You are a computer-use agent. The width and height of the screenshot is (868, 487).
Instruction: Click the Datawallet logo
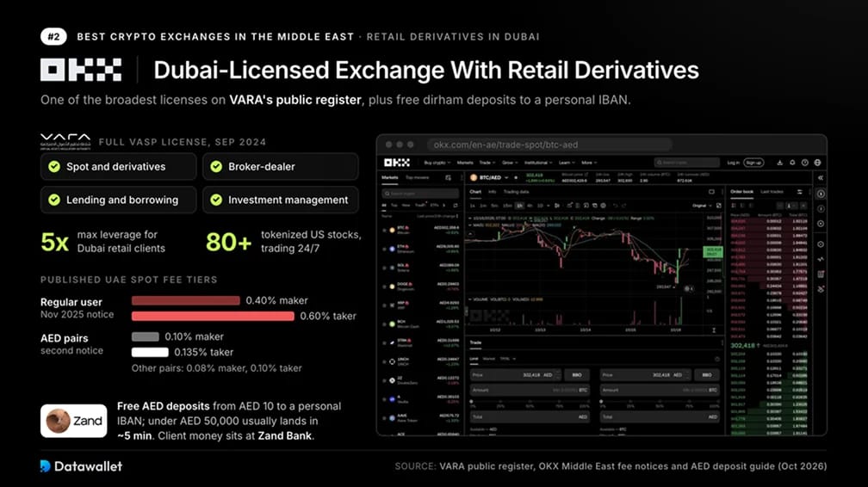pyautogui.click(x=81, y=466)
